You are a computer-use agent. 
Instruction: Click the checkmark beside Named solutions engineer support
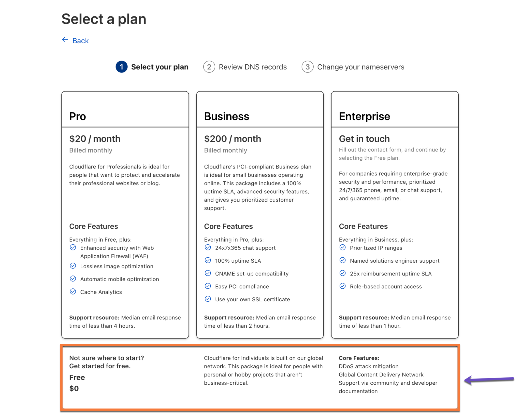343,260
